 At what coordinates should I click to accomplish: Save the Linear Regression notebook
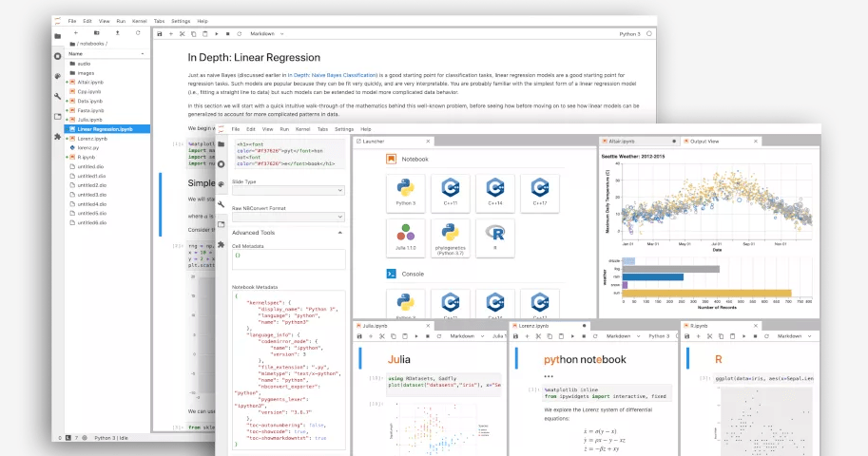coord(160,34)
